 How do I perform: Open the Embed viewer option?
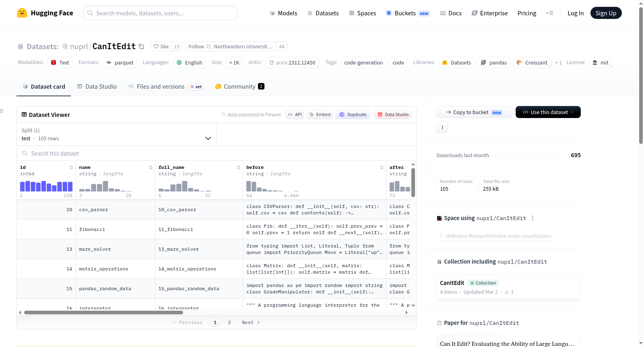(320, 114)
